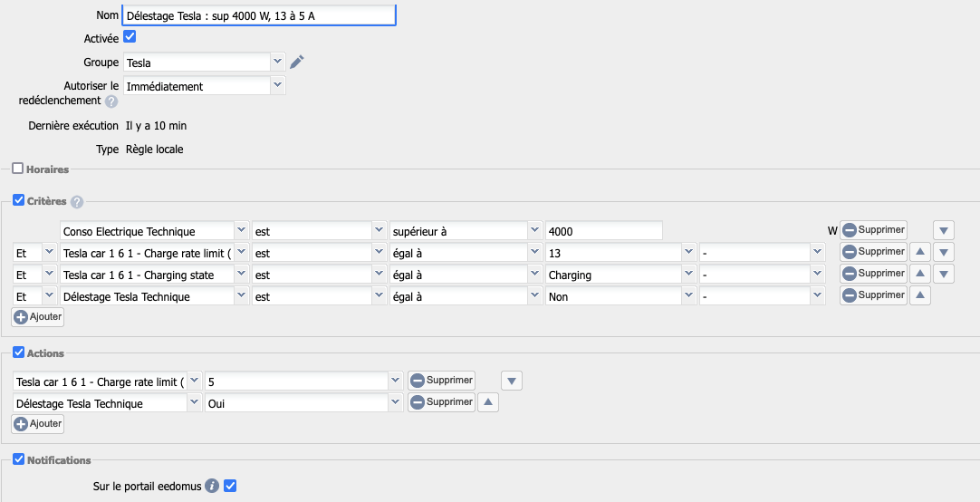Click the pencil icon to edit Groupe
Screen dimensions: 980x502
297,62
